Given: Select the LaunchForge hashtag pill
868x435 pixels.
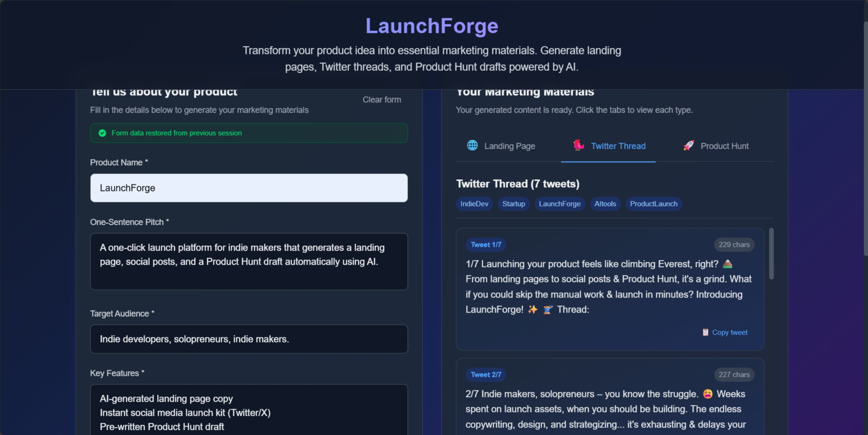Looking at the screenshot, I should (559, 204).
